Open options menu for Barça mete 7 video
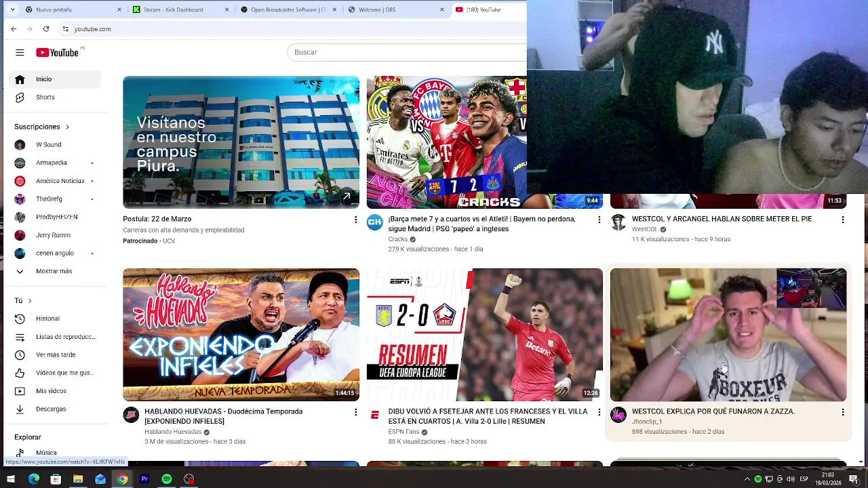Viewport: 868px width, 488px height. click(x=599, y=220)
